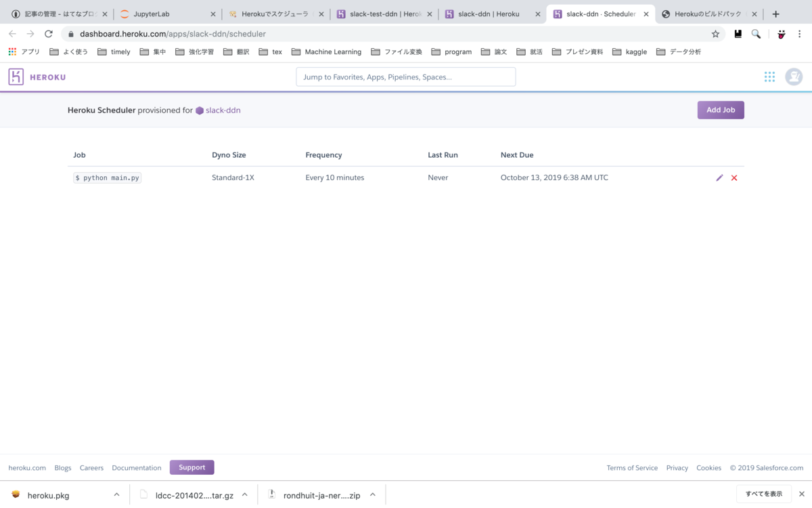
Task: Open the ファイル変換 bookmarks folder
Action: [x=397, y=51]
